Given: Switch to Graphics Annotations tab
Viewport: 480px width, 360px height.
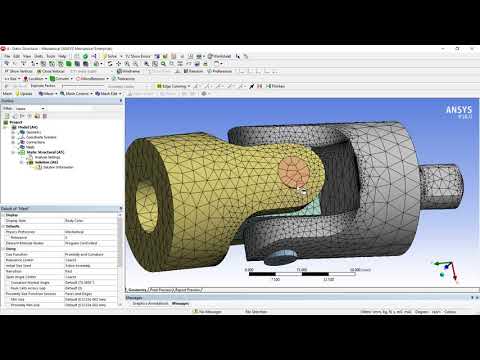Looking at the screenshot, I should tap(150, 304).
